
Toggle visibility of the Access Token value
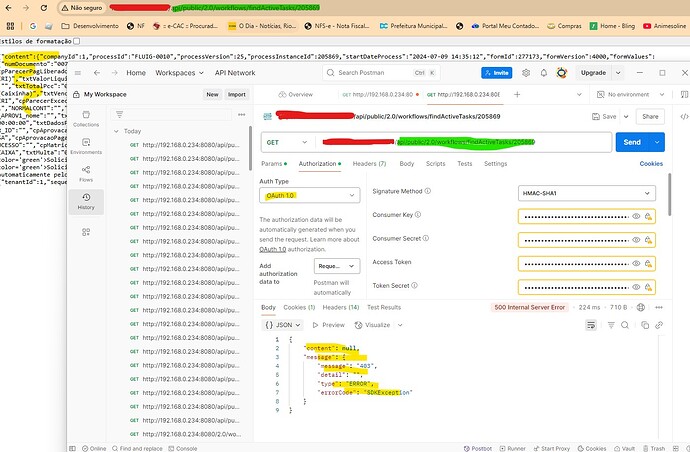(635, 262)
